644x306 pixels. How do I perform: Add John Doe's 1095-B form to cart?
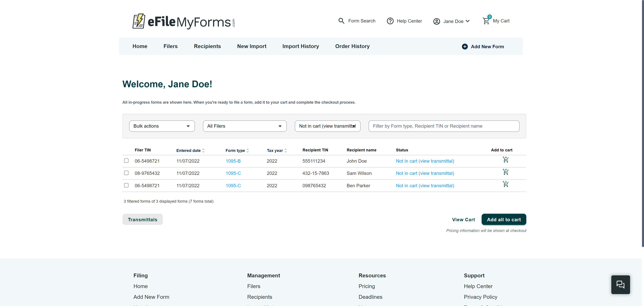(506, 160)
